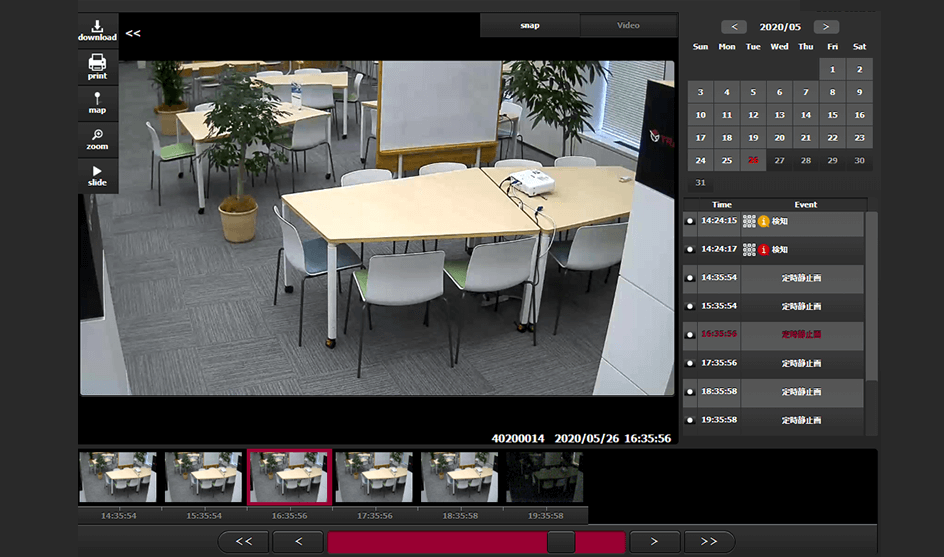Click the yellow info icon at 14:24:15
944x557 pixels.
pos(764,221)
